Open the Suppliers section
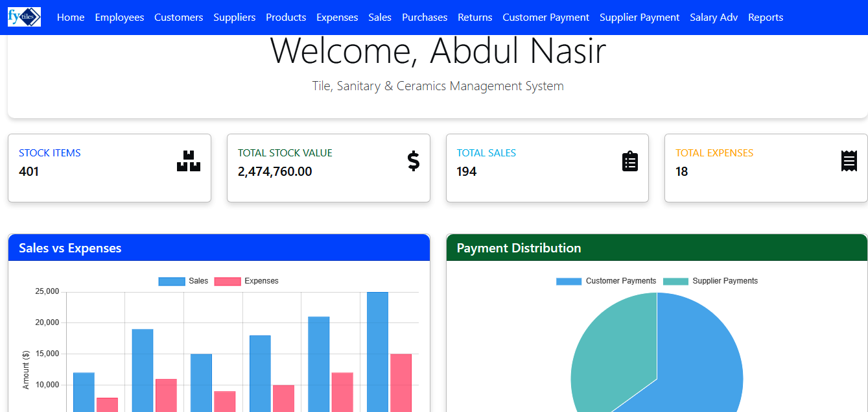The height and width of the screenshot is (412, 868). click(235, 18)
